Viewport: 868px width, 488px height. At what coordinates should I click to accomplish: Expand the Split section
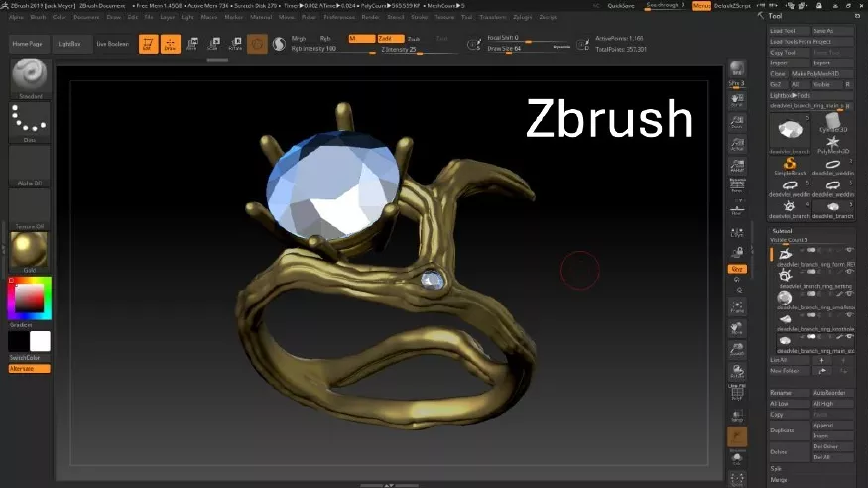point(776,468)
